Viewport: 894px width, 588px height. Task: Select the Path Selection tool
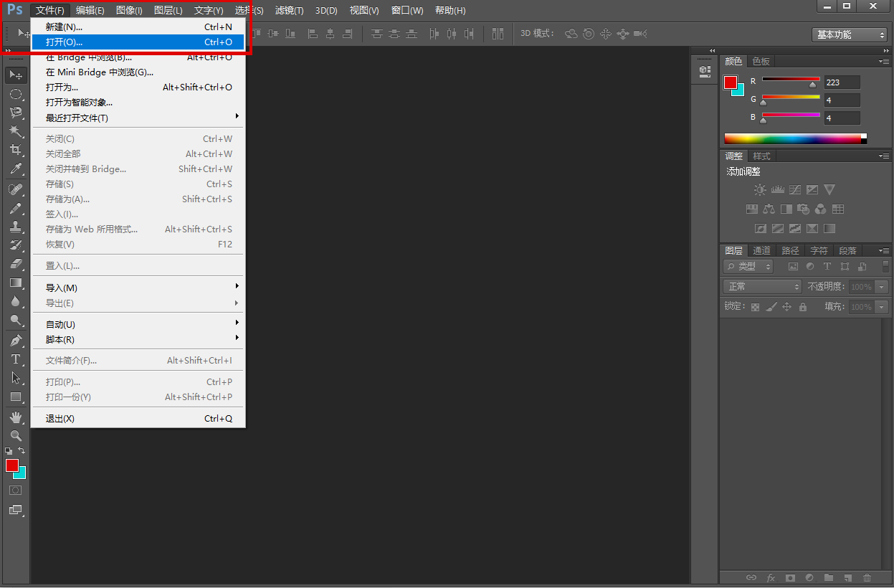pyautogui.click(x=15, y=378)
